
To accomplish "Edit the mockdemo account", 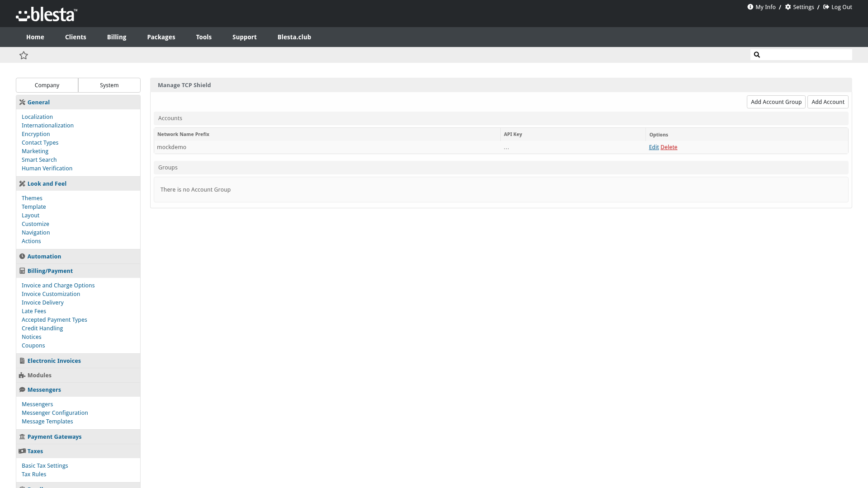I will 654,147.
